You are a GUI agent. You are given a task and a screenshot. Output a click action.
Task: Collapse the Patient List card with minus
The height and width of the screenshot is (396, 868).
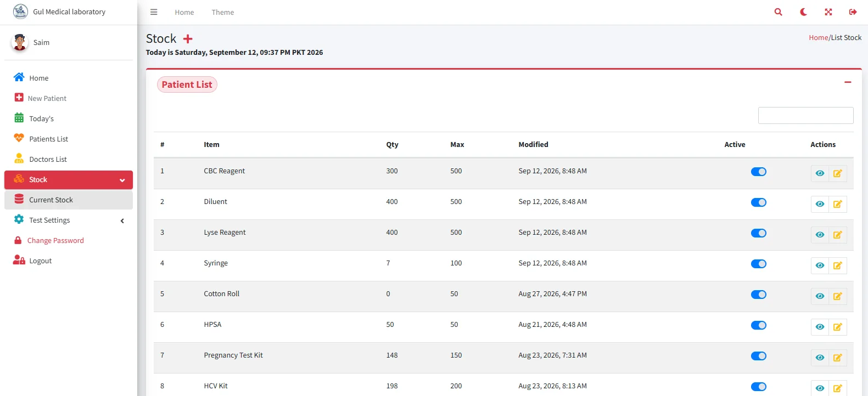(x=848, y=82)
